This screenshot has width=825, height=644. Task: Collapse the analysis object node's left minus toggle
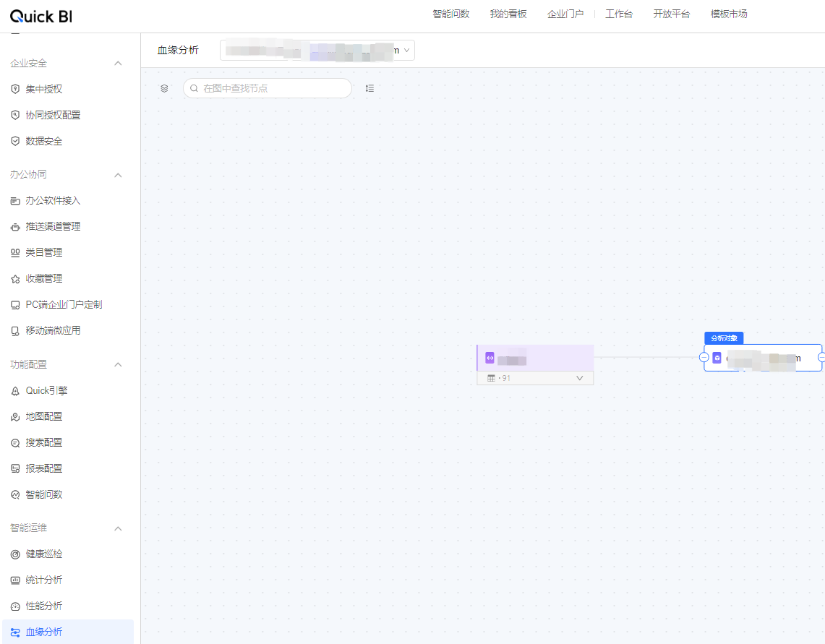tap(704, 358)
